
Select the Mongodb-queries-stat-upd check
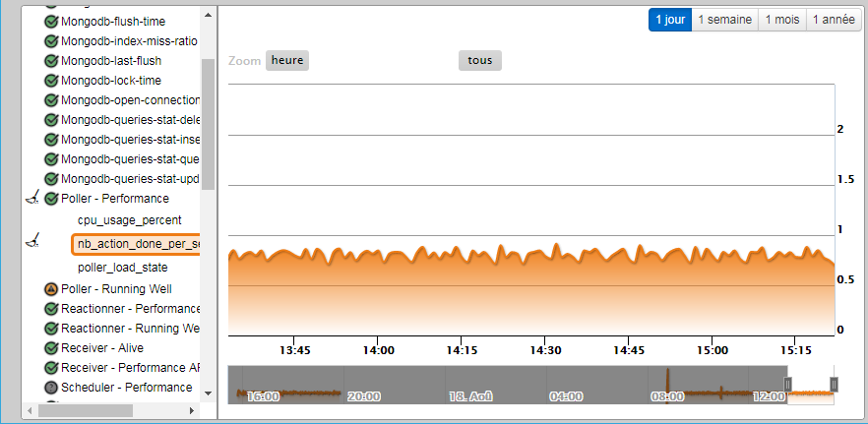click(130, 179)
